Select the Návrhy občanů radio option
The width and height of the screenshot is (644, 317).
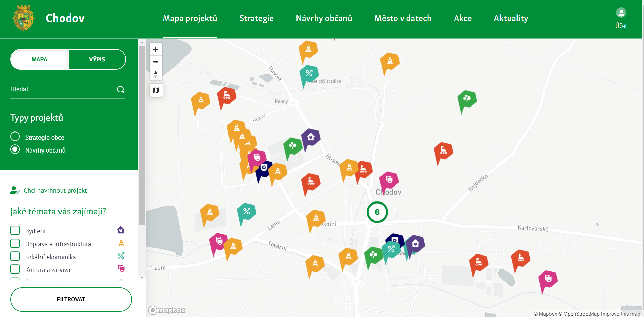click(15, 149)
